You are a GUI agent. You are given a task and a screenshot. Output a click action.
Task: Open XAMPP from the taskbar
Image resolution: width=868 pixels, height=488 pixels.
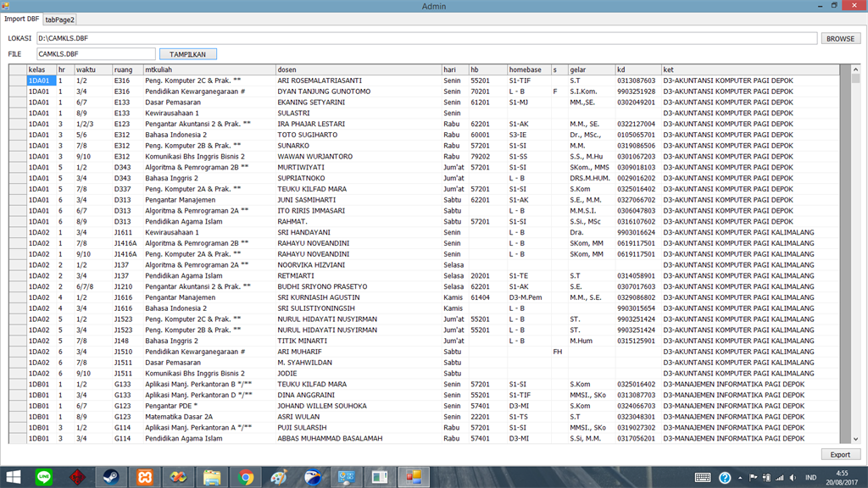(144, 477)
